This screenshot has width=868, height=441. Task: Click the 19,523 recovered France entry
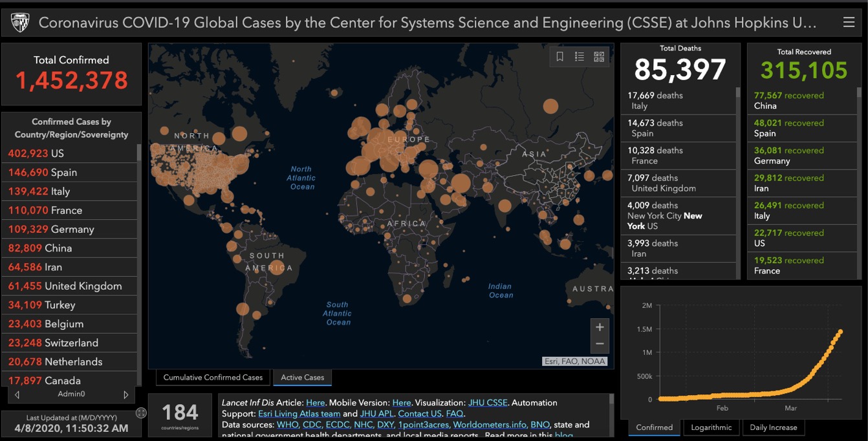click(x=801, y=265)
